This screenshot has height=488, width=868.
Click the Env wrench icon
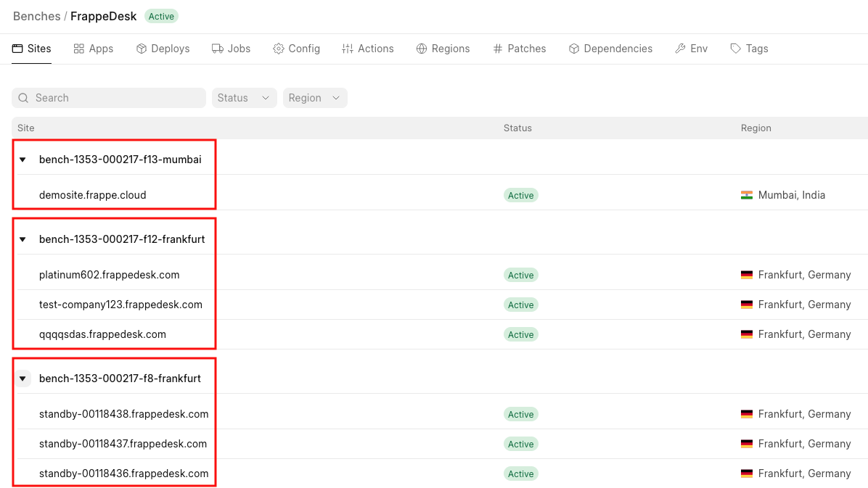coord(680,49)
